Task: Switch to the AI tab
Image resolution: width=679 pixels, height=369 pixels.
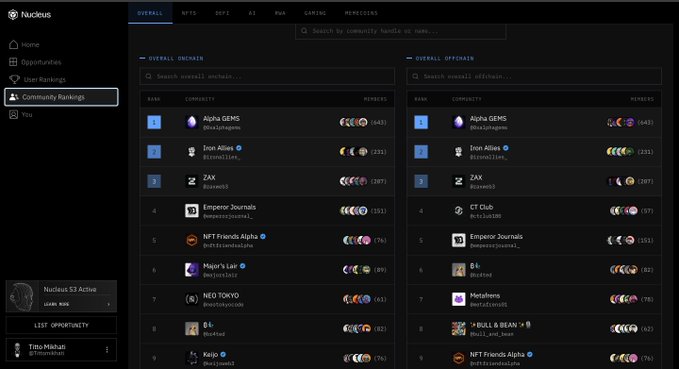Action: [x=252, y=13]
